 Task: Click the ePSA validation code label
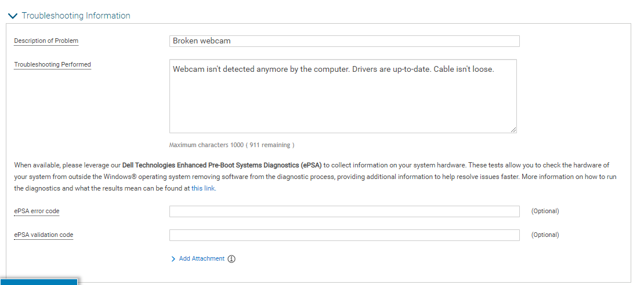coord(44,235)
